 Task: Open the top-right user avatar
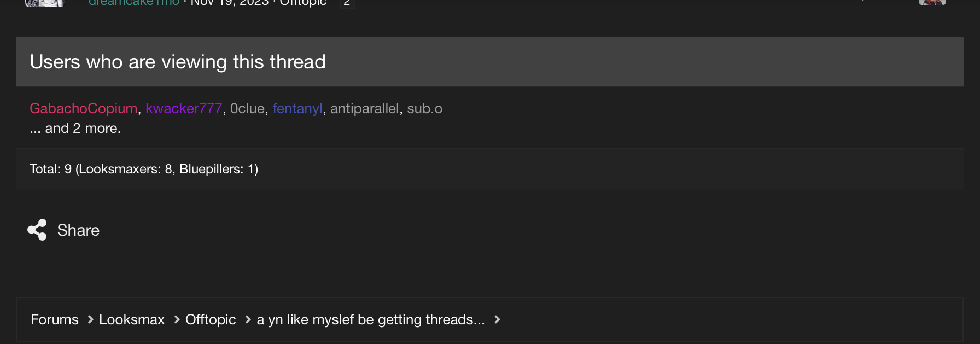(932, 2)
